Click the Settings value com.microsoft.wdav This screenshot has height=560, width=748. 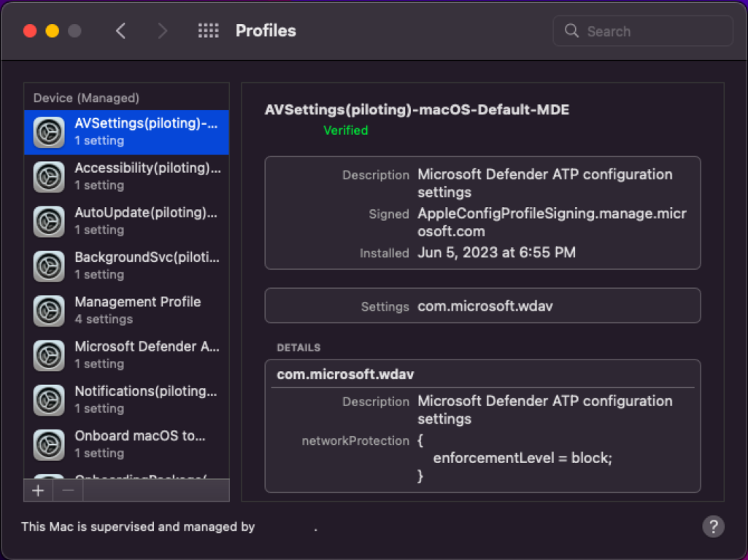coord(485,306)
